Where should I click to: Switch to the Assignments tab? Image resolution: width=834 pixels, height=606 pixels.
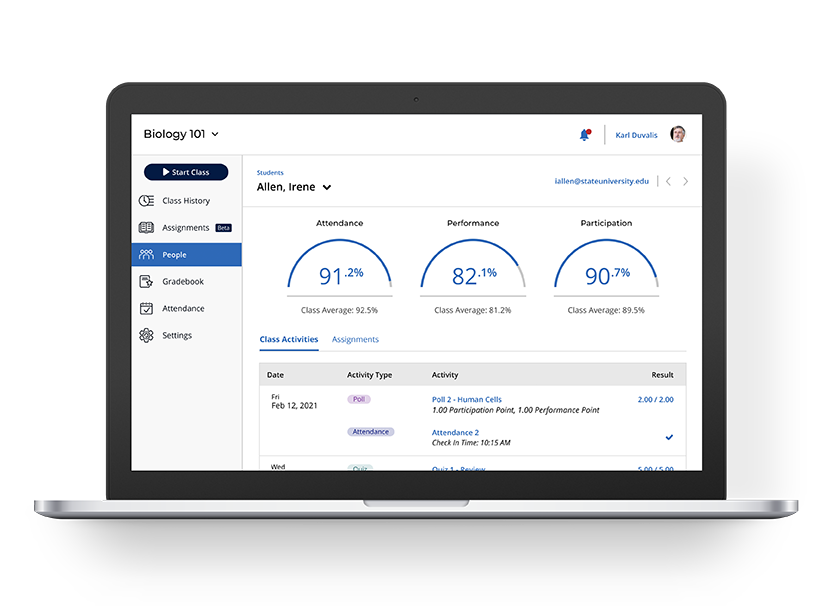tap(355, 339)
